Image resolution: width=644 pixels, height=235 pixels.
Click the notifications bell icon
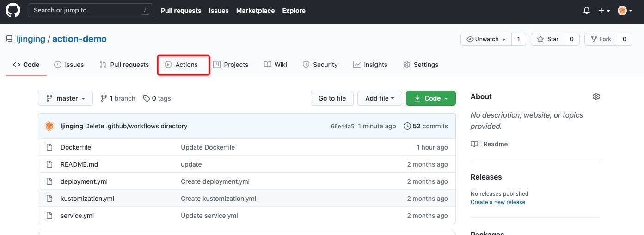(587, 10)
